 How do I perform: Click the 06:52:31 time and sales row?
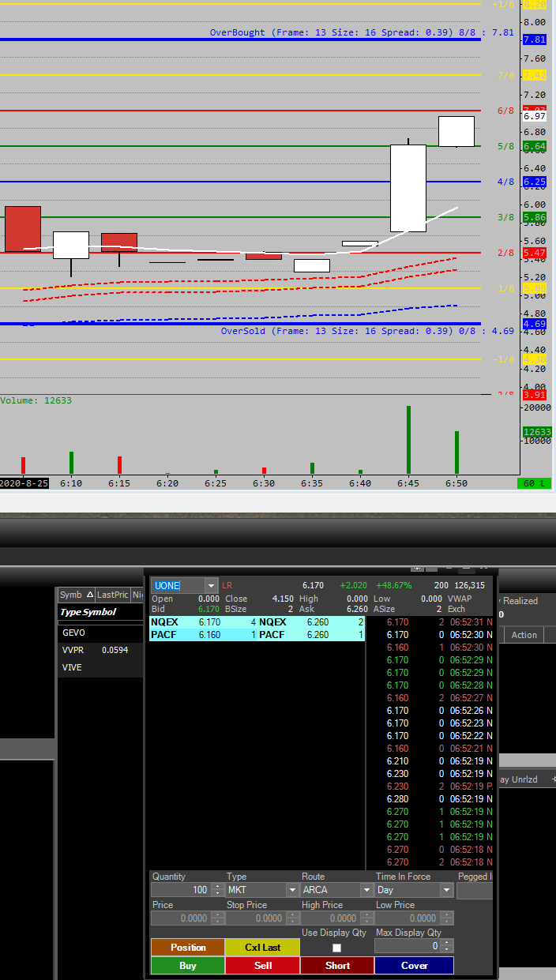[x=432, y=622]
